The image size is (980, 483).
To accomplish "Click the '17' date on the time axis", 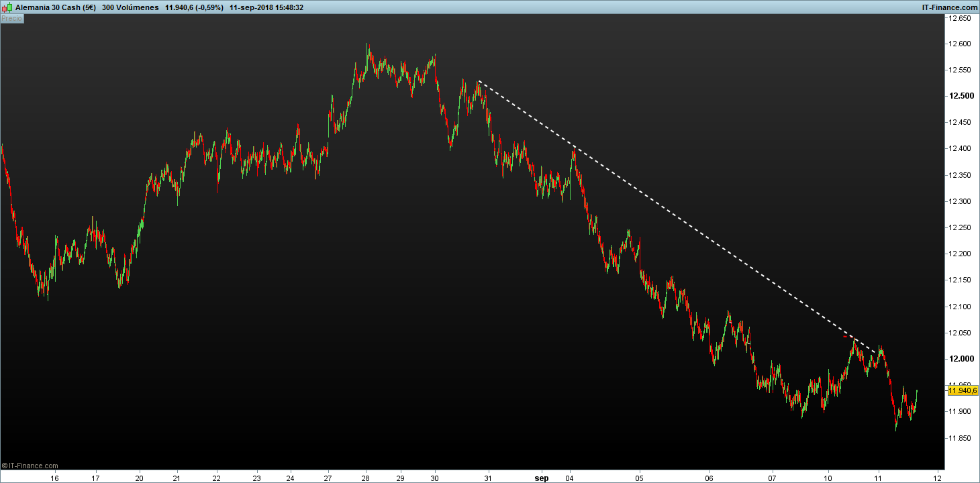I will 96,478.
